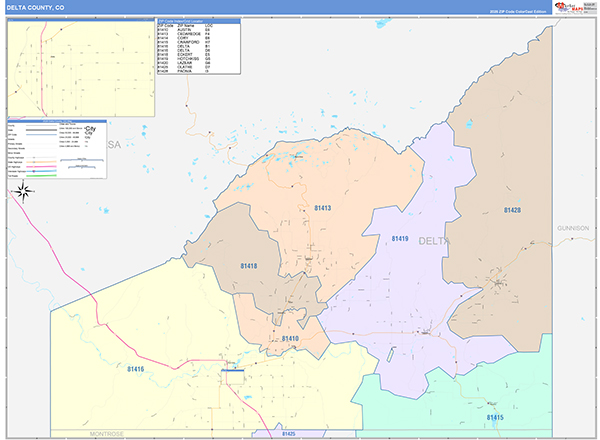Click the 81418 ZIP code label
600x440 pixels.
249,265
